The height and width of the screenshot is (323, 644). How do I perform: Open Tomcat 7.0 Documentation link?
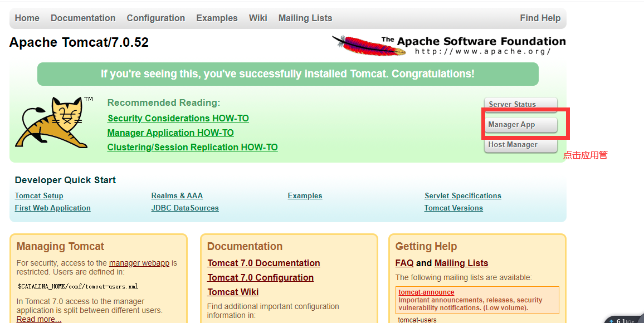(x=264, y=263)
